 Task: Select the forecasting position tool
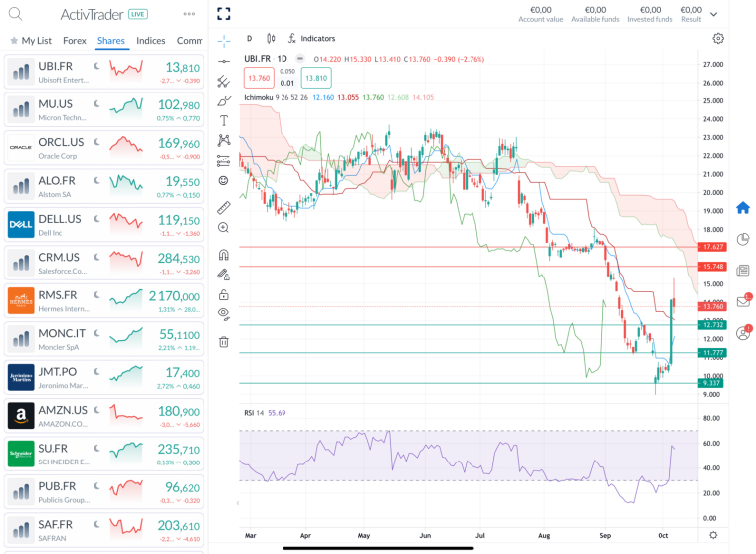coord(223,160)
